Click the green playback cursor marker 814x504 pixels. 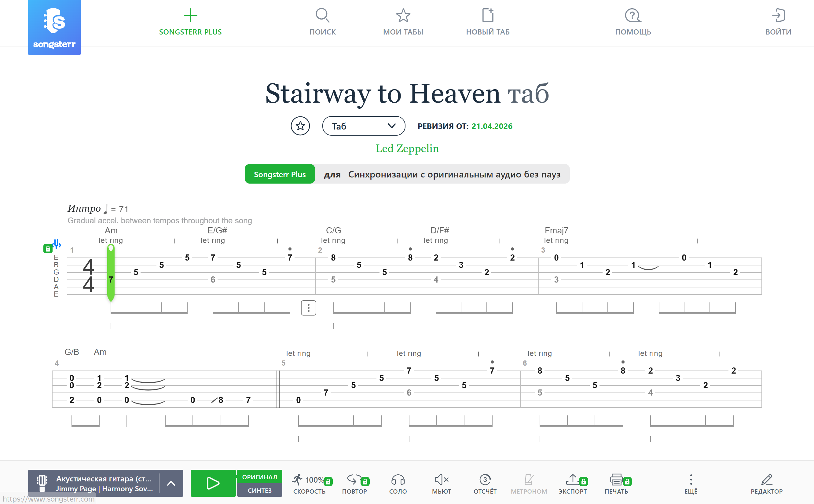tap(111, 273)
